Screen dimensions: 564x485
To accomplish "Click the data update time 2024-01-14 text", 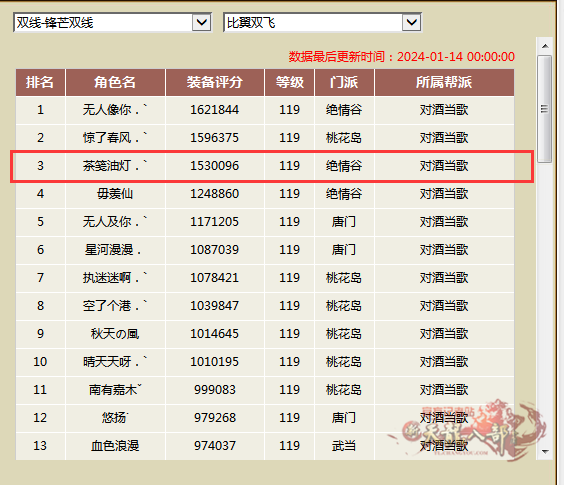I will pyautogui.click(x=402, y=57).
